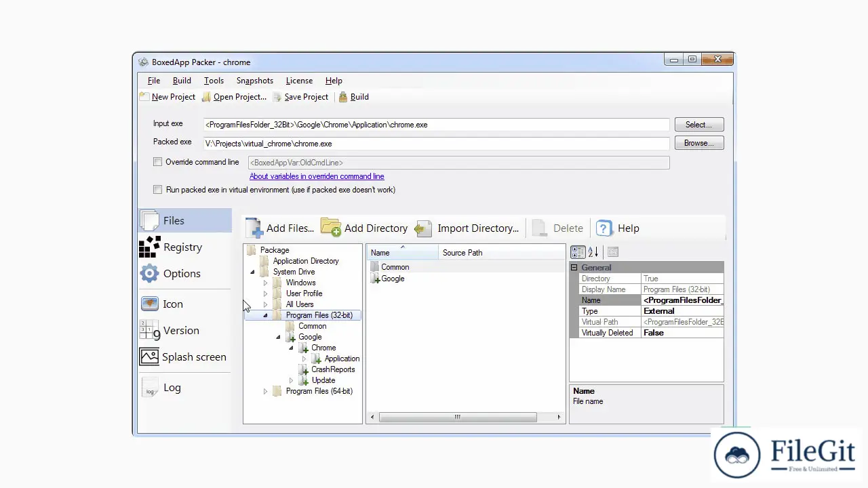Image resolution: width=868 pixels, height=488 pixels.
Task: Click the Save Project toolbar icon
Action: pos(277,97)
